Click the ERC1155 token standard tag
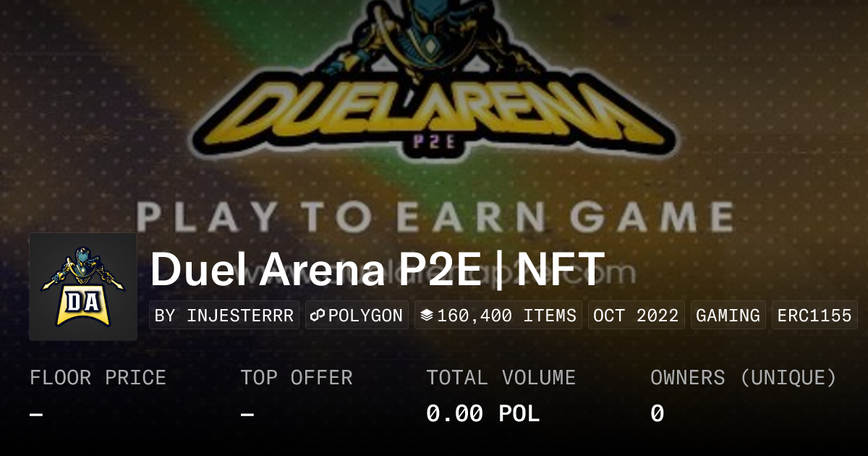Image resolution: width=868 pixels, height=456 pixels. tap(814, 316)
